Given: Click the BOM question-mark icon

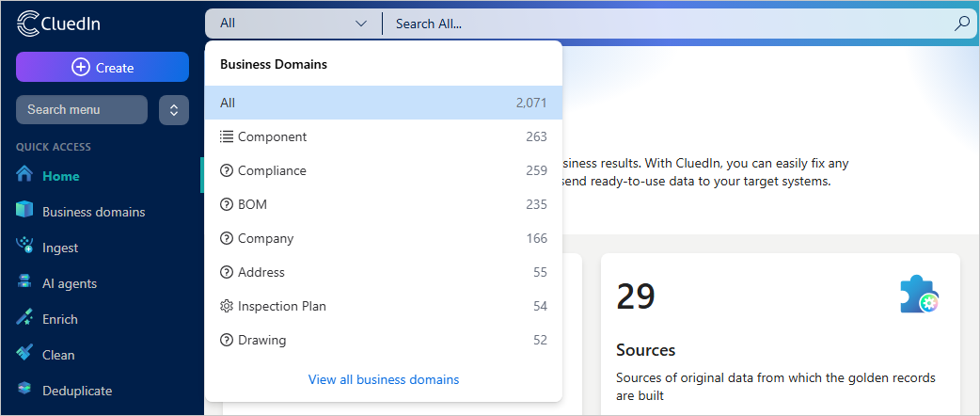Looking at the screenshot, I should coord(227,204).
